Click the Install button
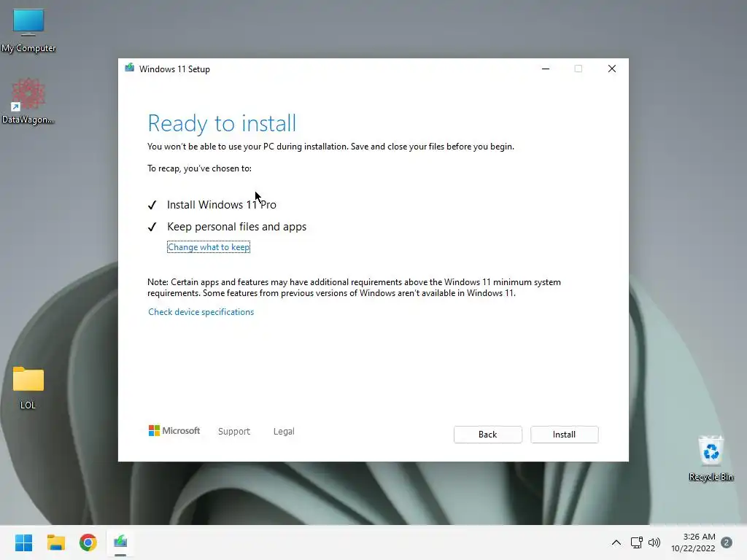Screen dimensions: 747x560 (564, 435)
